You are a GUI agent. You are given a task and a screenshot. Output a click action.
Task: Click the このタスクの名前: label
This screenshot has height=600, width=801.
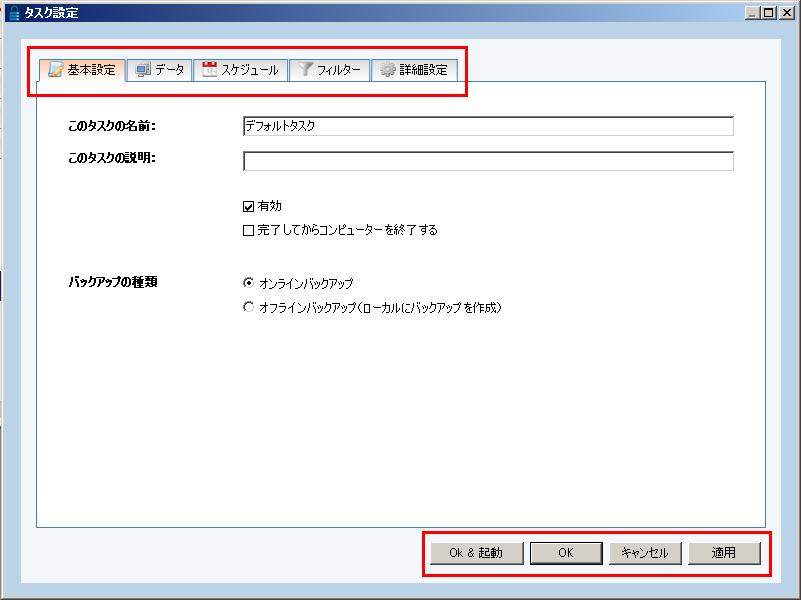point(112,126)
